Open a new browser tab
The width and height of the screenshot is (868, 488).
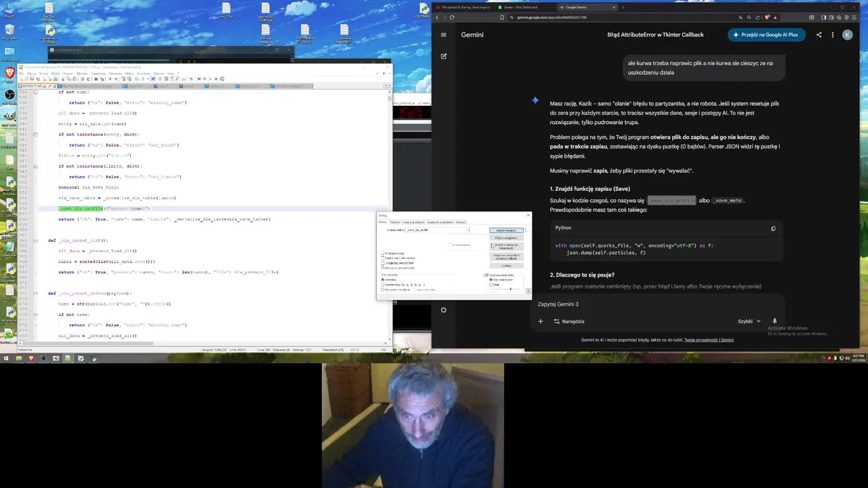pos(623,7)
